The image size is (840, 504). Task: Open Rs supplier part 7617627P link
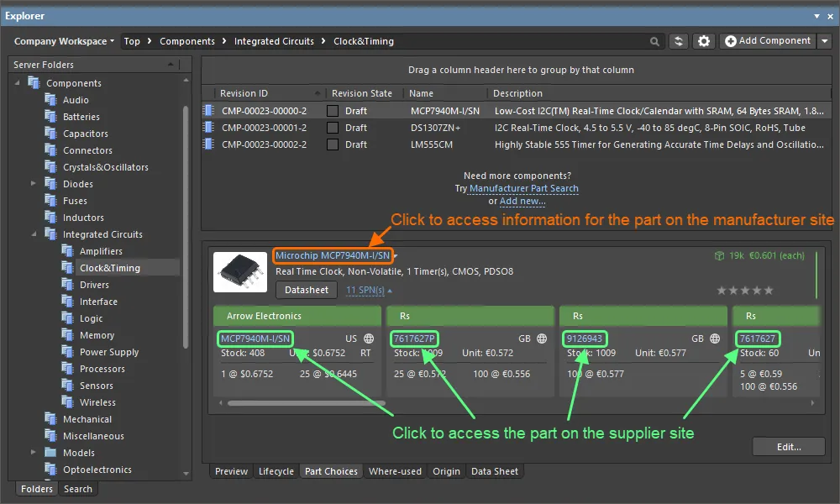click(414, 339)
